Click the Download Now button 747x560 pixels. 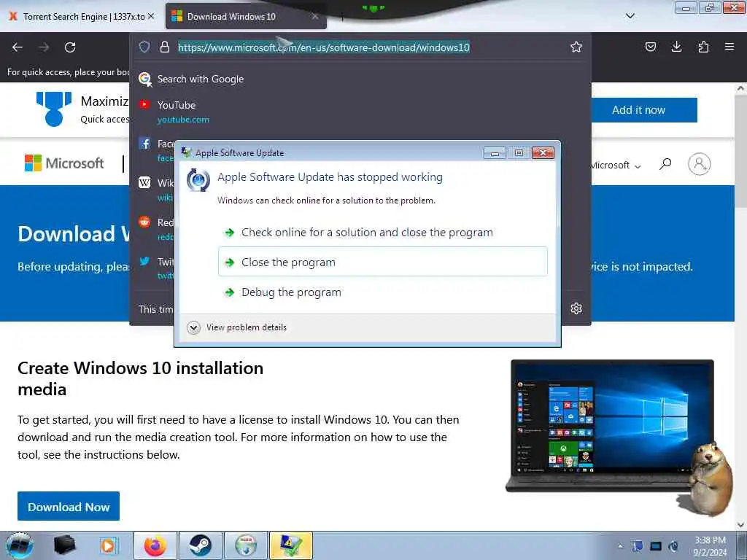tap(69, 506)
